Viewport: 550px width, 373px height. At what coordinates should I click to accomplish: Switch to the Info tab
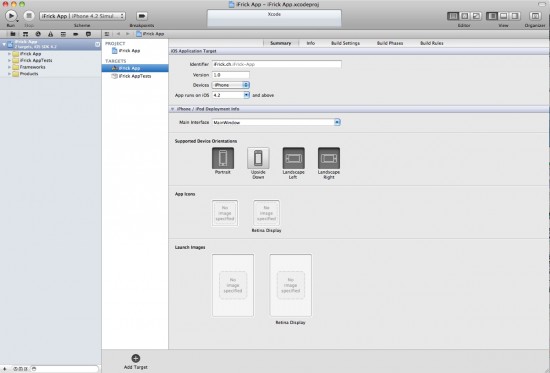point(311,43)
